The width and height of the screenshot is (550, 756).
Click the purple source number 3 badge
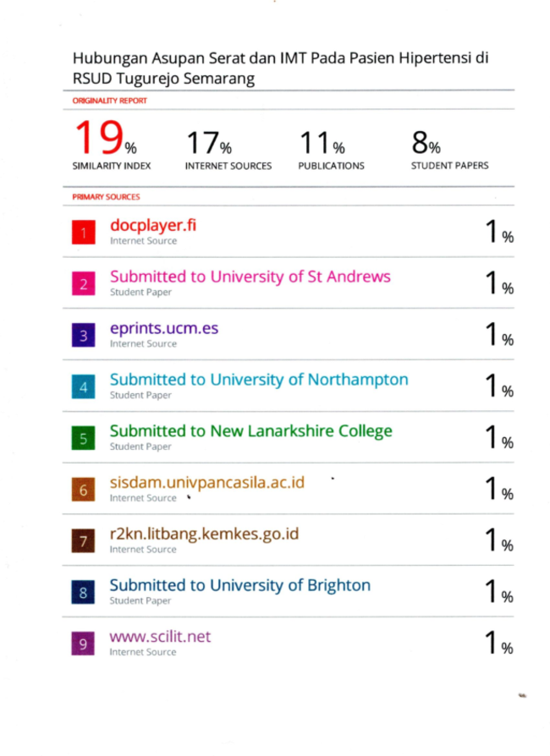84,335
